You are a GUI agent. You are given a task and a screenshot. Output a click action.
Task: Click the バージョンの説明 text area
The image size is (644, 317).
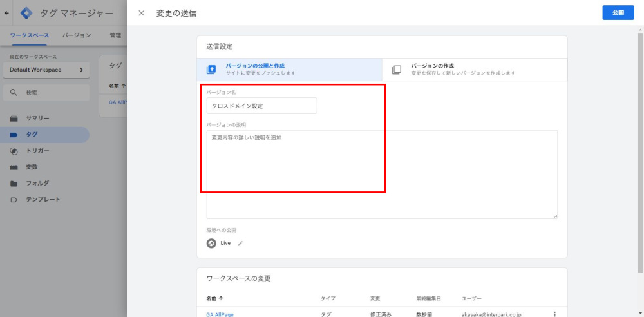pyautogui.click(x=381, y=174)
